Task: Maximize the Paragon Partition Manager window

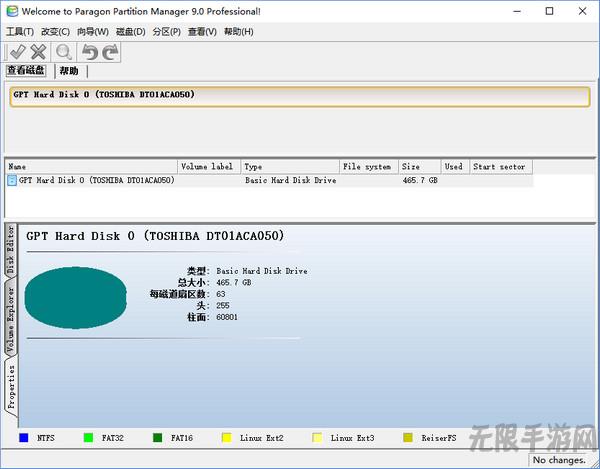Action: click(549, 11)
